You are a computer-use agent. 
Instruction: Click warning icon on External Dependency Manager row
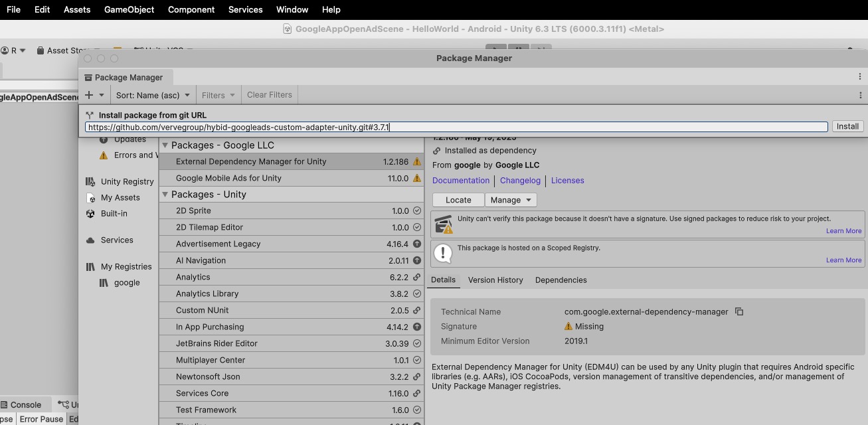(417, 161)
